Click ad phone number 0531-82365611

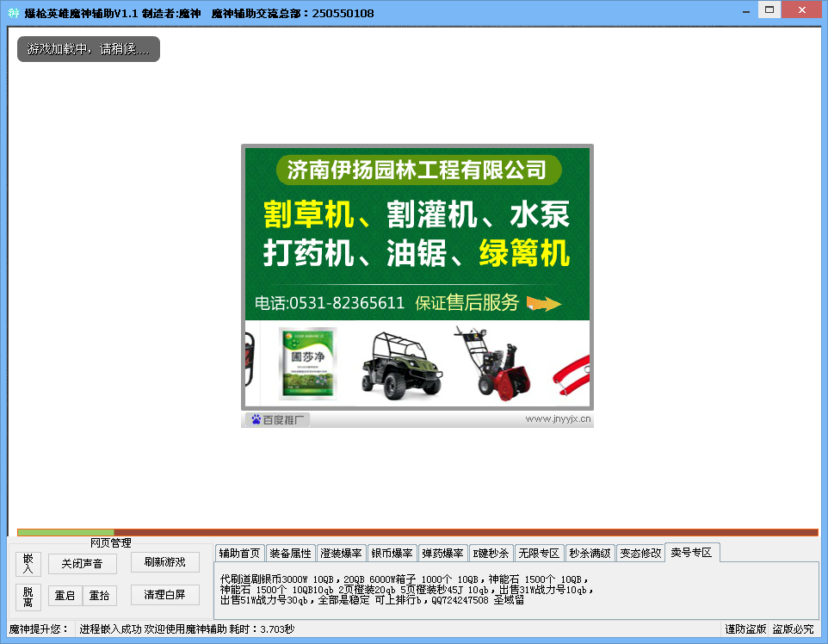click(x=346, y=303)
